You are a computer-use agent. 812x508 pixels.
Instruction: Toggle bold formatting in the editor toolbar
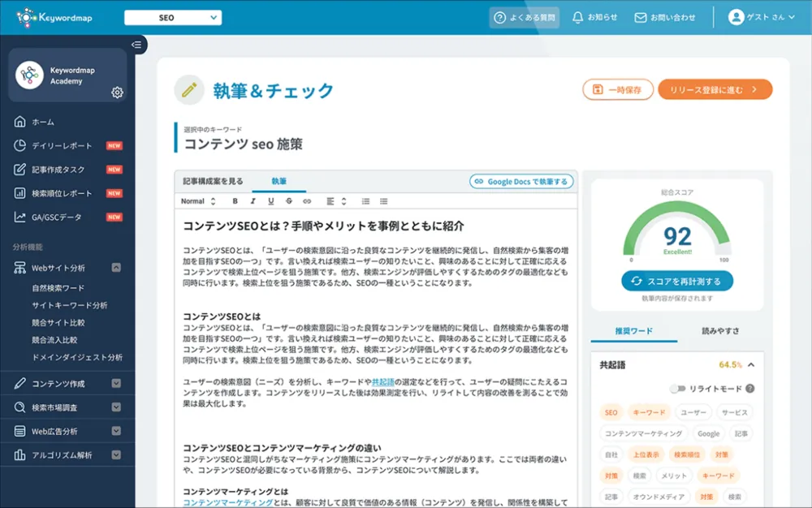(235, 201)
